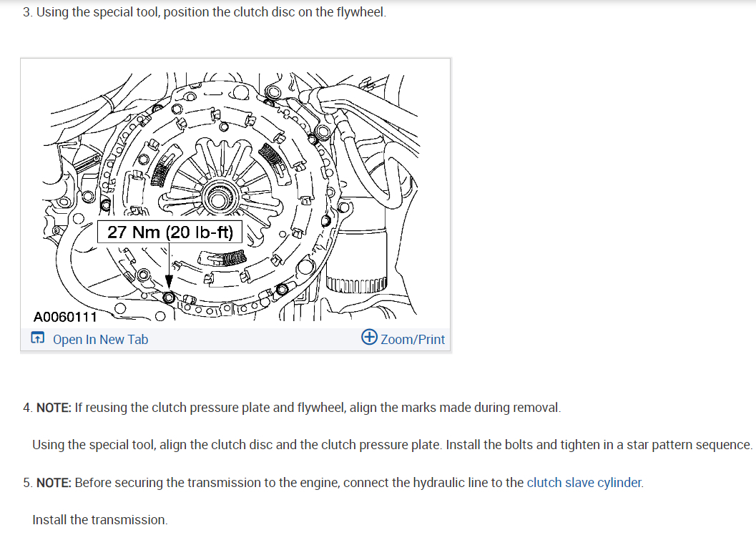Click 'tighten in a star pattern sequence' sentence
The height and width of the screenshot is (545, 756).
click(x=599, y=445)
